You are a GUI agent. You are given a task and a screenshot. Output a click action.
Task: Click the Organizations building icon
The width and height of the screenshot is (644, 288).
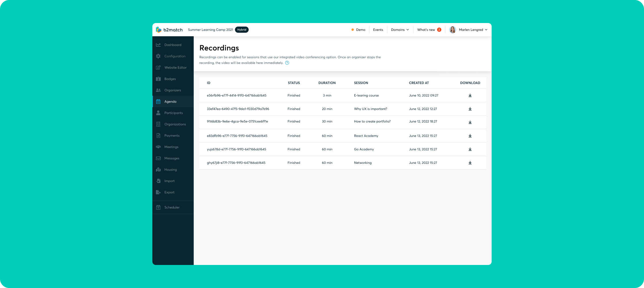[158, 124]
